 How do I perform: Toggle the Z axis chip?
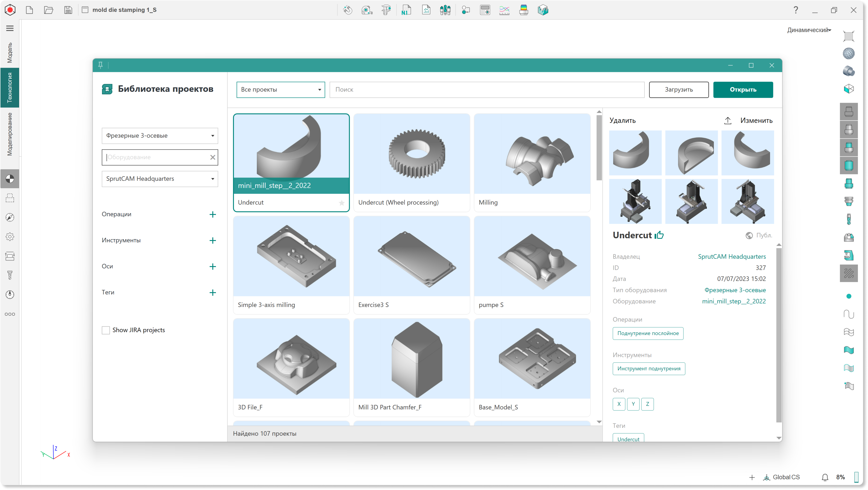tap(648, 404)
